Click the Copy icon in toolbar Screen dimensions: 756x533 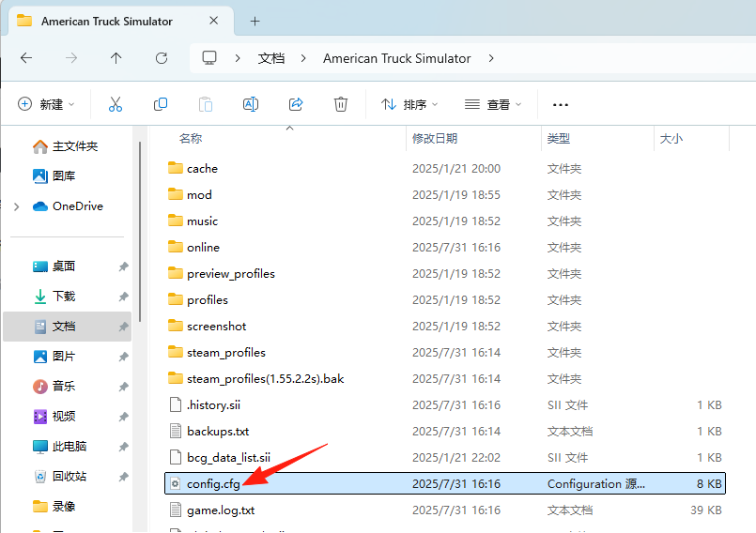pos(160,104)
